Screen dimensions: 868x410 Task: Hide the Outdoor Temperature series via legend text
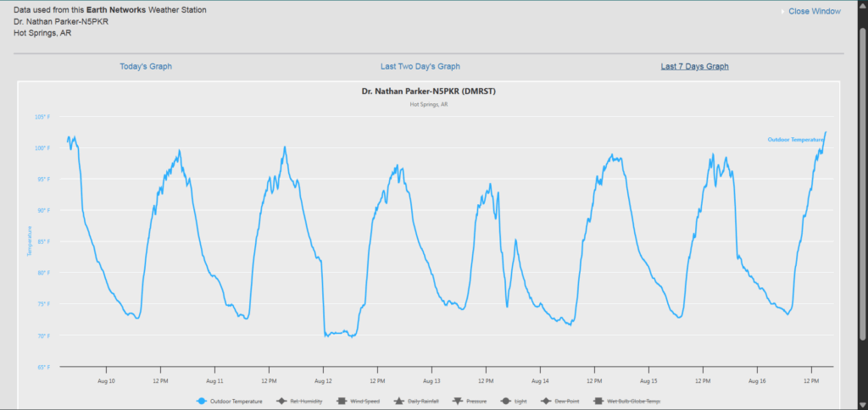coord(236,401)
